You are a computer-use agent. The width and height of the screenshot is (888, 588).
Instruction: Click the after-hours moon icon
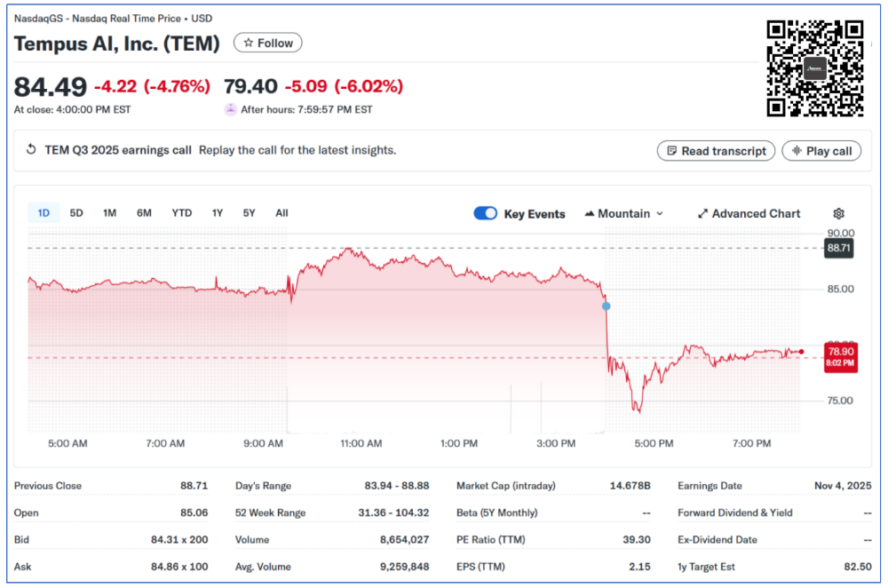pos(231,109)
